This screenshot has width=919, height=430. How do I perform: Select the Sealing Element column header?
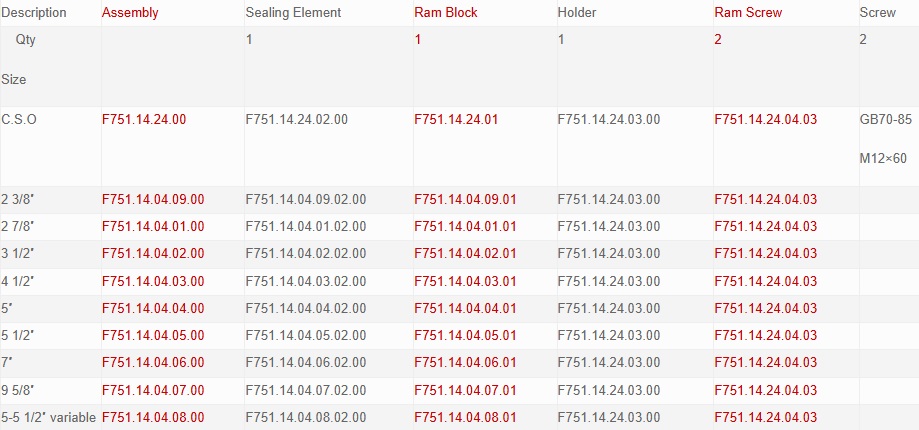coord(293,13)
